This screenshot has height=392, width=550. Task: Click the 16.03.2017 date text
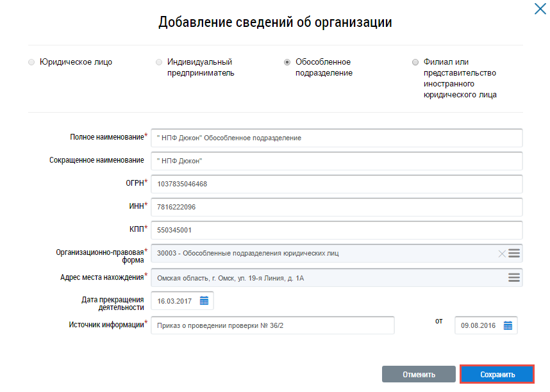(x=175, y=300)
